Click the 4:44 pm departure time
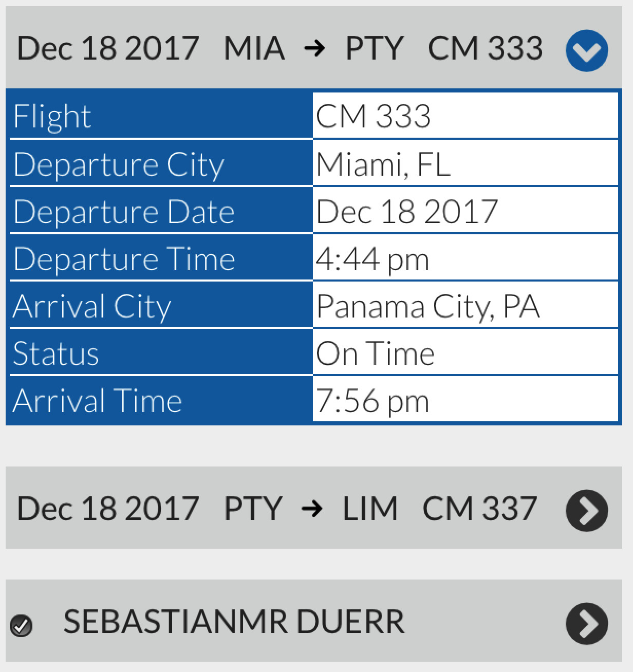 (x=373, y=259)
